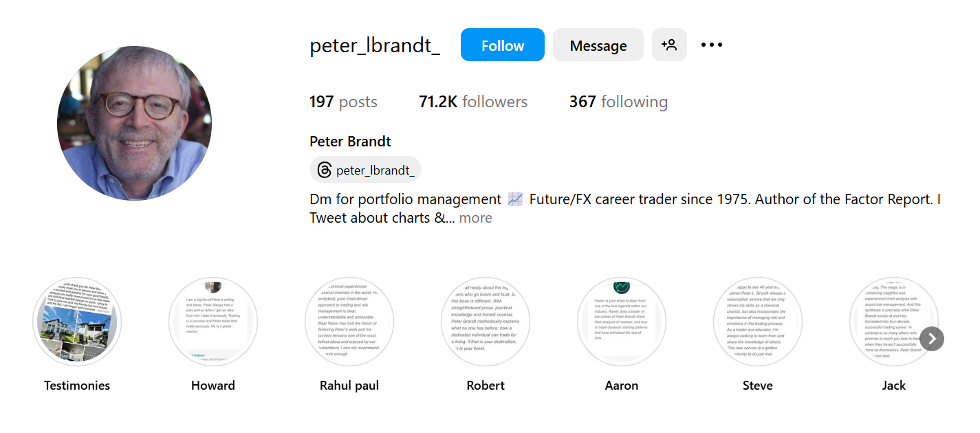
Task: View the 367 following list
Action: point(618,101)
